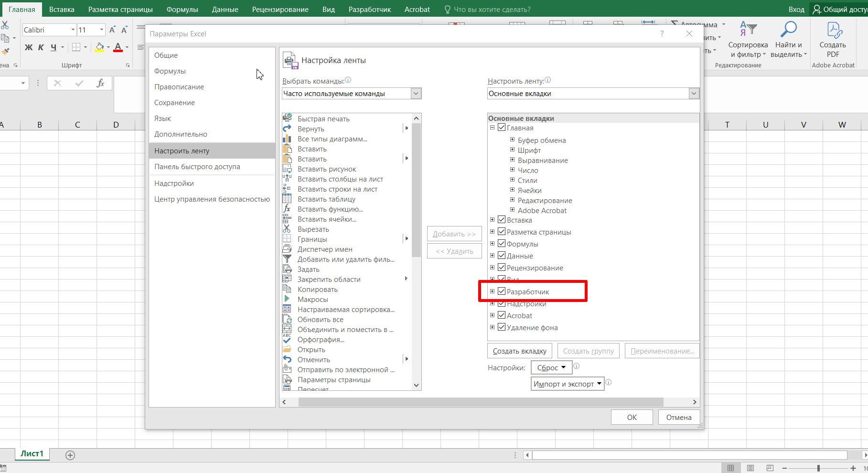Uncheck the Разработчик tab checkbox
This screenshot has height=473, width=868.
click(x=502, y=291)
